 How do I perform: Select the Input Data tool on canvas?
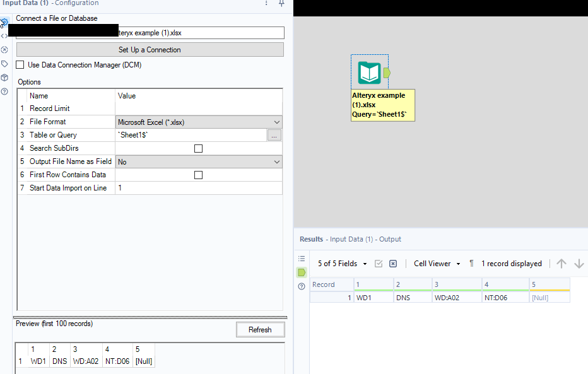click(x=369, y=73)
